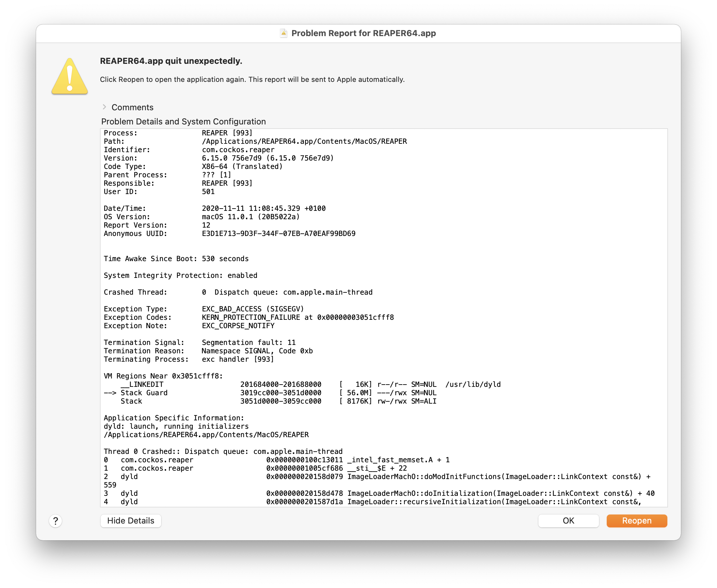Click the Parent Process '??? [1]' value
The height and width of the screenshot is (588, 717).
216,175
